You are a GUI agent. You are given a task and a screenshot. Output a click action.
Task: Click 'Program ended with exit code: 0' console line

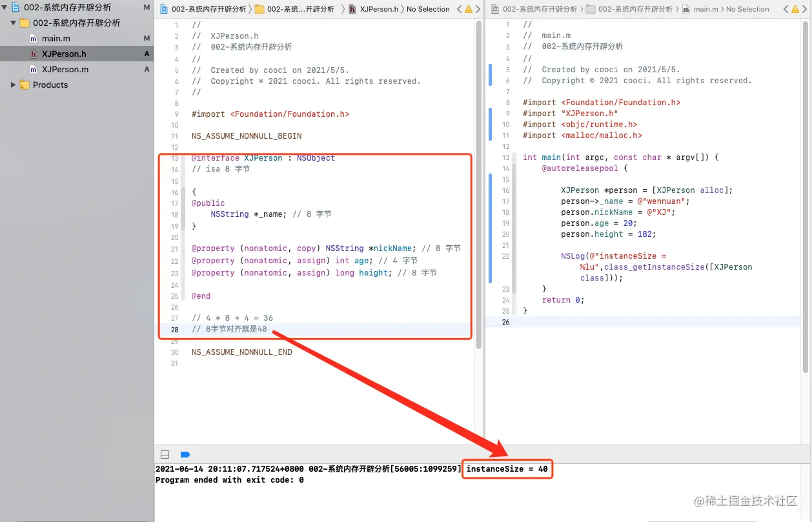[230, 480]
